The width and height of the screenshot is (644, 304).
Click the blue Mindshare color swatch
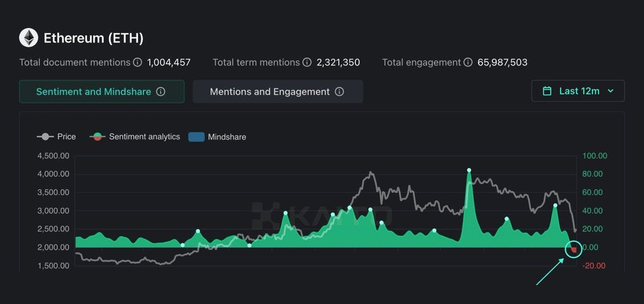coord(196,137)
